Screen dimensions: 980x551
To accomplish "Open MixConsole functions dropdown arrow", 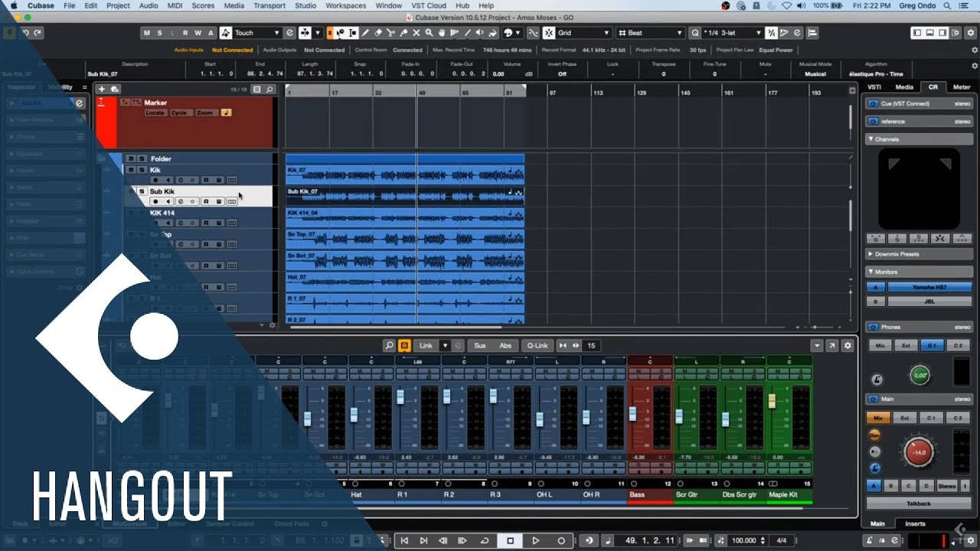I will click(x=817, y=346).
